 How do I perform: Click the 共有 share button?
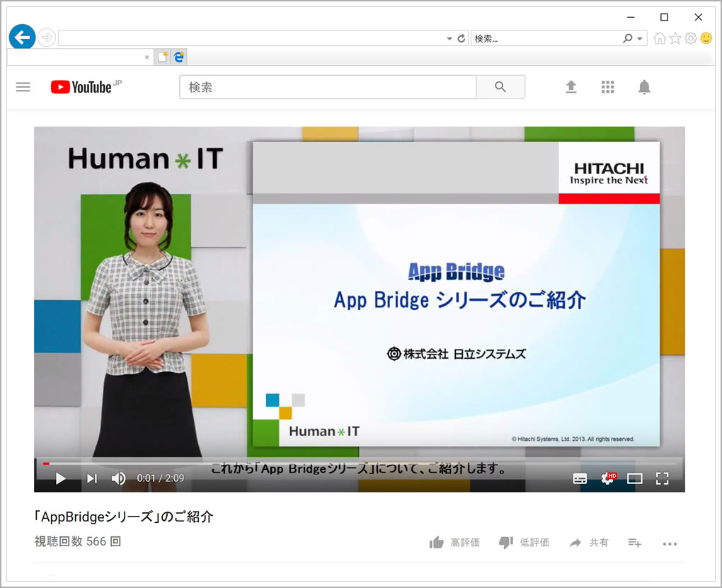tap(589, 543)
